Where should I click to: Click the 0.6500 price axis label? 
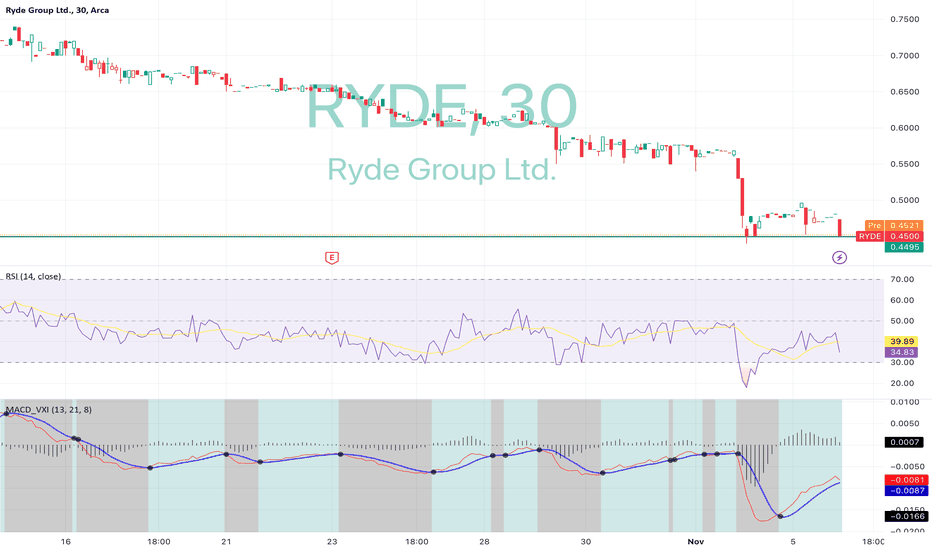(x=905, y=92)
